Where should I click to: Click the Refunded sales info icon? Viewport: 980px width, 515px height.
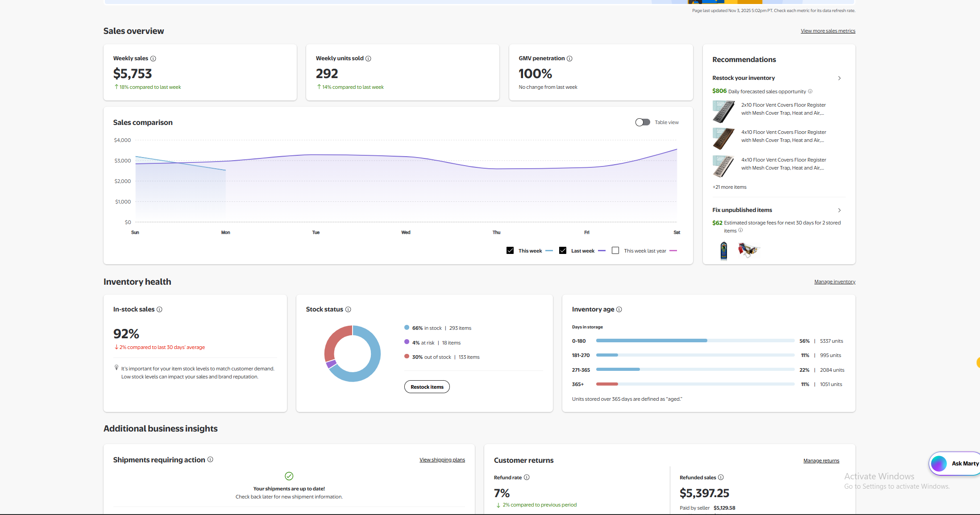tap(721, 477)
